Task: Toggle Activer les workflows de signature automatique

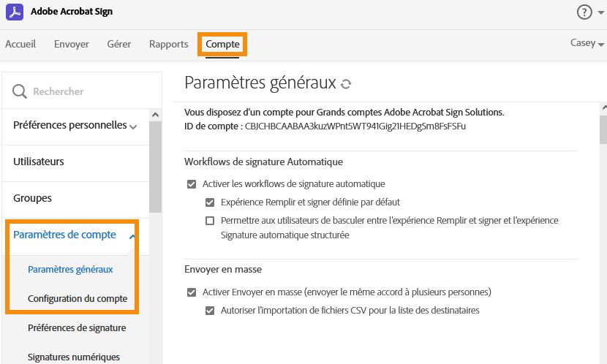Action: (191, 184)
